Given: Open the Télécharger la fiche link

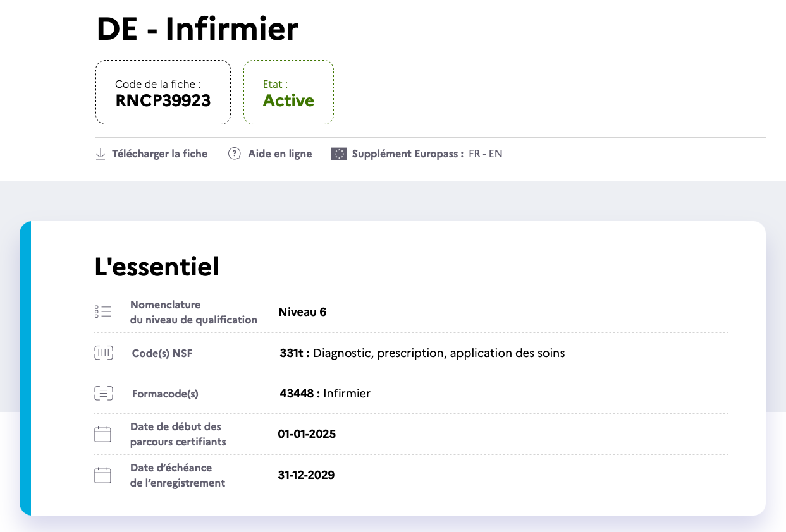Looking at the screenshot, I should (159, 154).
